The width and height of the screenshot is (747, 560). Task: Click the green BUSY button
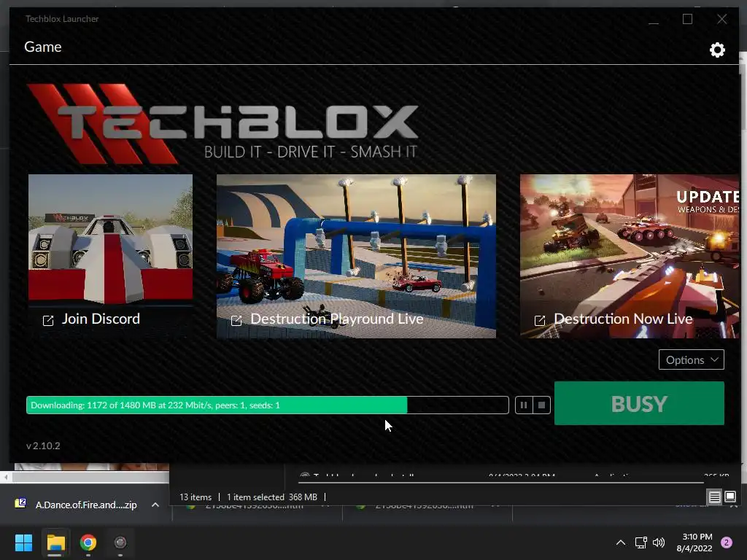(639, 403)
